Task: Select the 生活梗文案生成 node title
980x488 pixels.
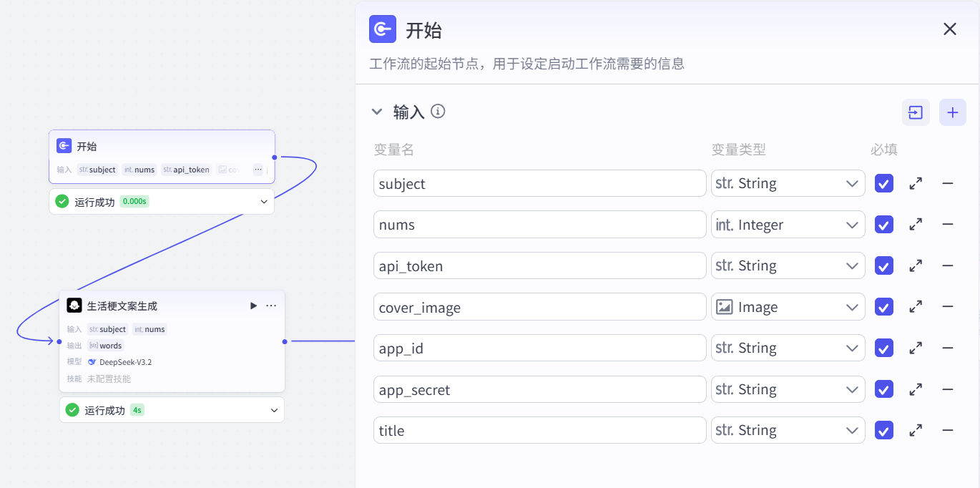Action: [122, 306]
